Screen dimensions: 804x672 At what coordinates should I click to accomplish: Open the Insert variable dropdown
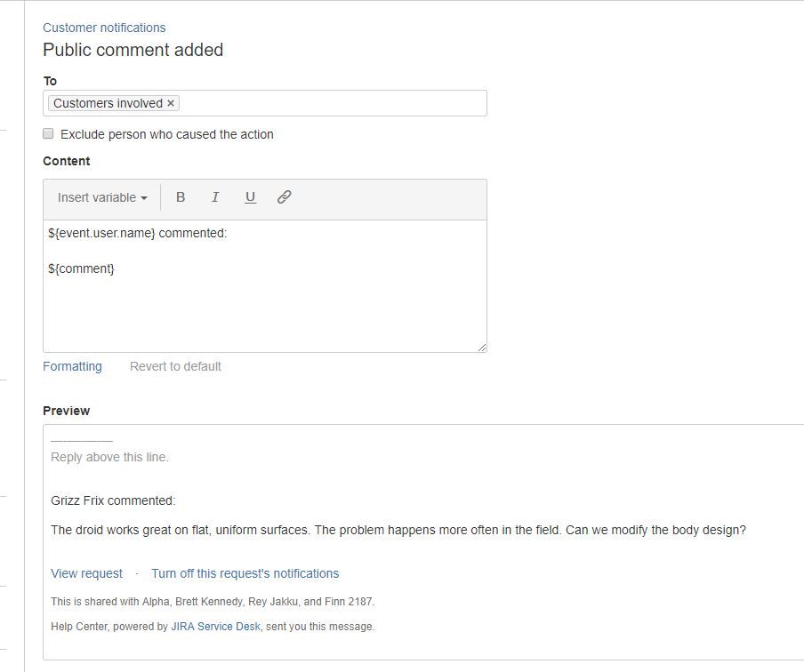(100, 197)
